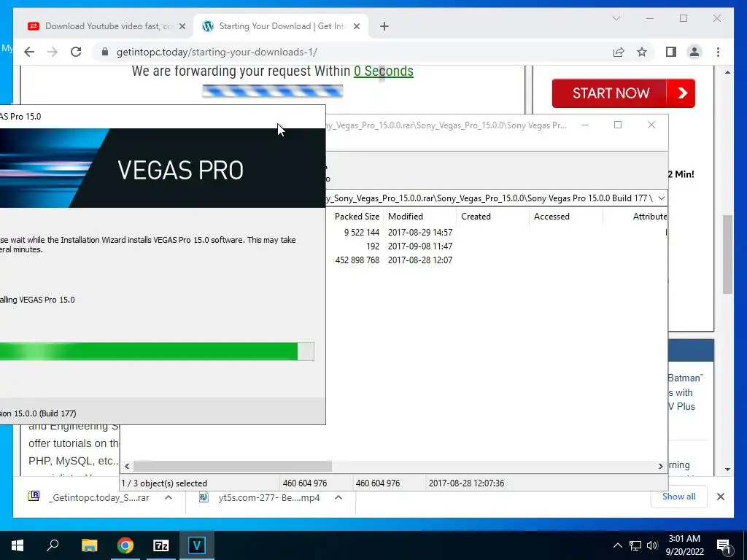Click VEGAS installer icon in taskbar
Viewport: 747px width, 560px height.
click(196, 545)
